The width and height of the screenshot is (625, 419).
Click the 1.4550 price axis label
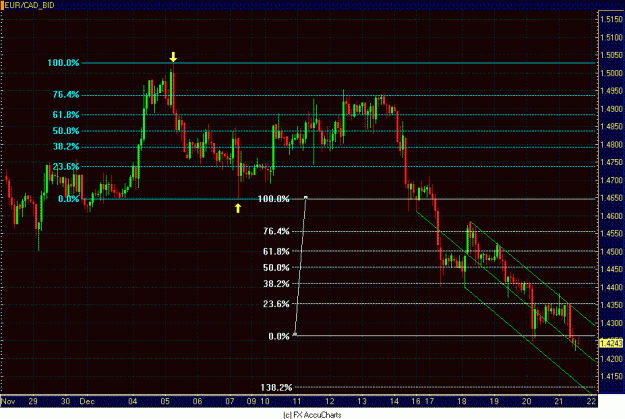[611, 234]
